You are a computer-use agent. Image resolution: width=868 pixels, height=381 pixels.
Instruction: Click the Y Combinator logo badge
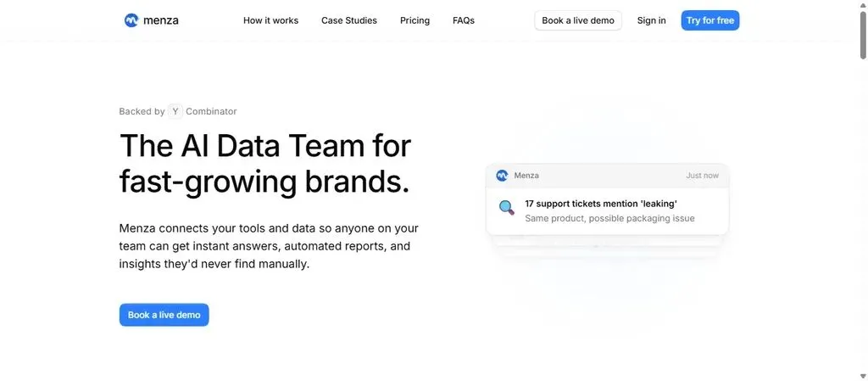coord(175,111)
